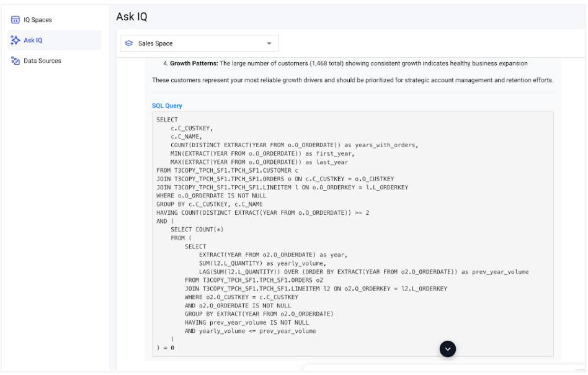Navigate to Data Sources in the sidebar
Image resolution: width=588 pixels, height=375 pixels.
click(x=41, y=60)
